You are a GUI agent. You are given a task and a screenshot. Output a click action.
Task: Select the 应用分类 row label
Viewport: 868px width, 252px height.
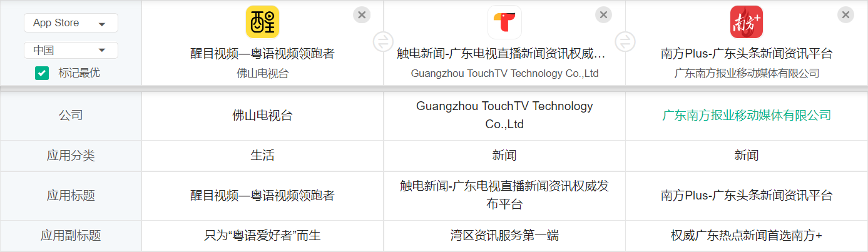pyautogui.click(x=71, y=156)
